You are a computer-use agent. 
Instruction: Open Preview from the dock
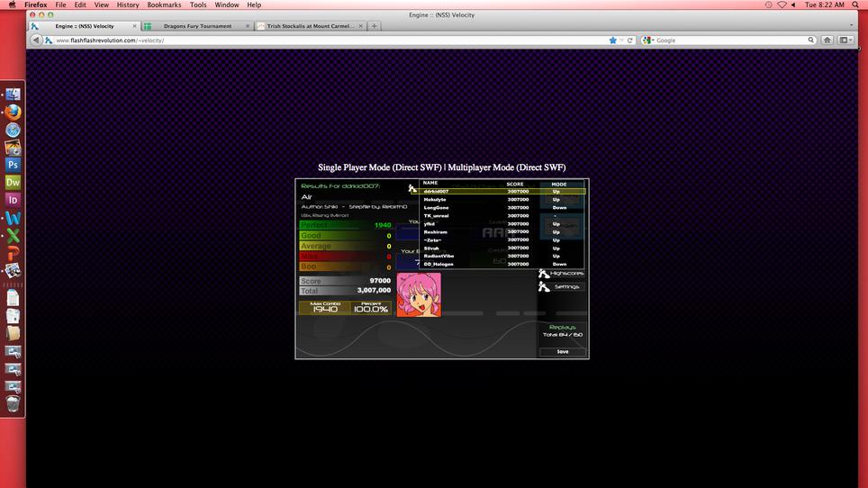13,270
